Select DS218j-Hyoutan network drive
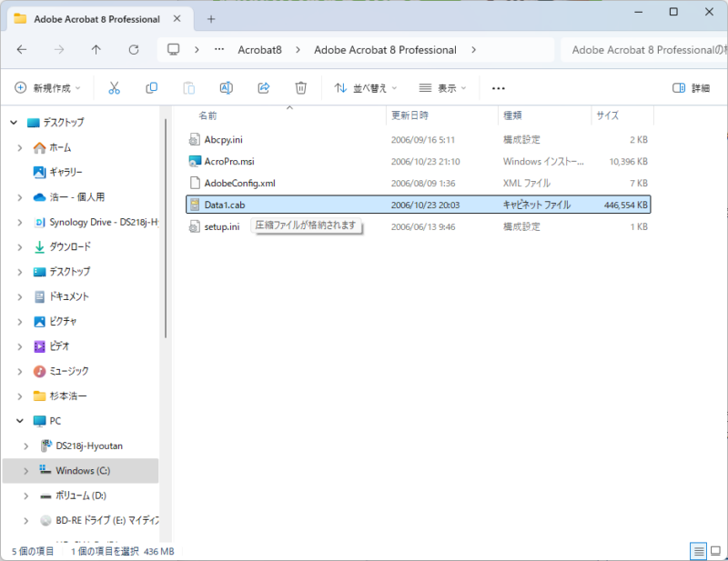 point(89,446)
